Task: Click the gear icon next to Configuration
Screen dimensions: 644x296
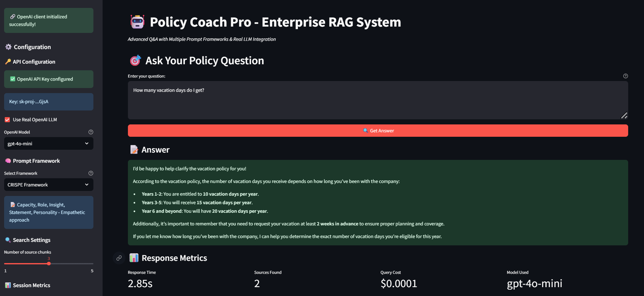Action: (8, 47)
